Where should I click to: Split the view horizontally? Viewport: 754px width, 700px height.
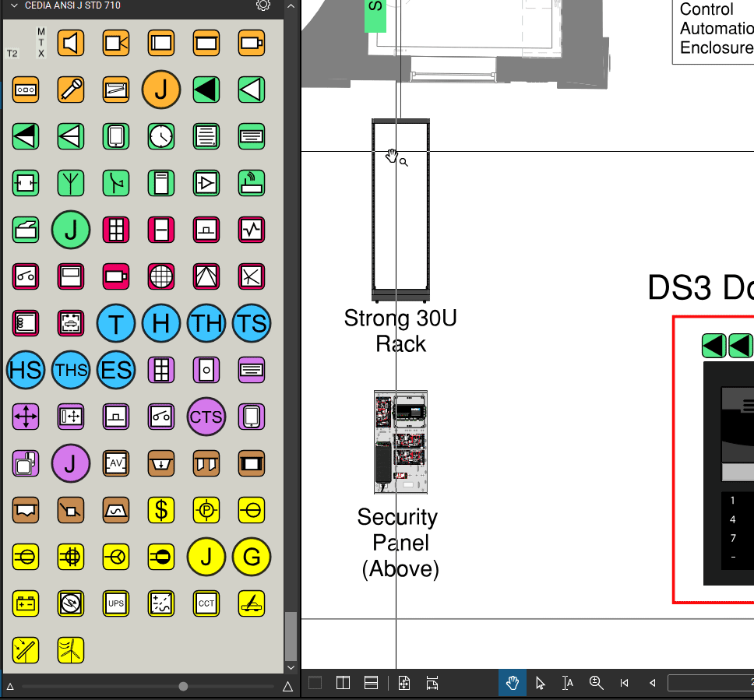pyautogui.click(x=371, y=683)
